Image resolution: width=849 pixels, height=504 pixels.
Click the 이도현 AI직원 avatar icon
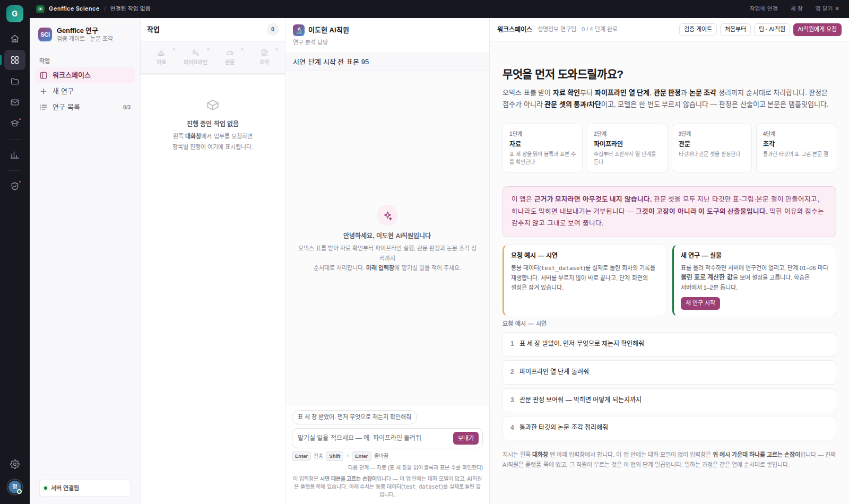coord(299,30)
